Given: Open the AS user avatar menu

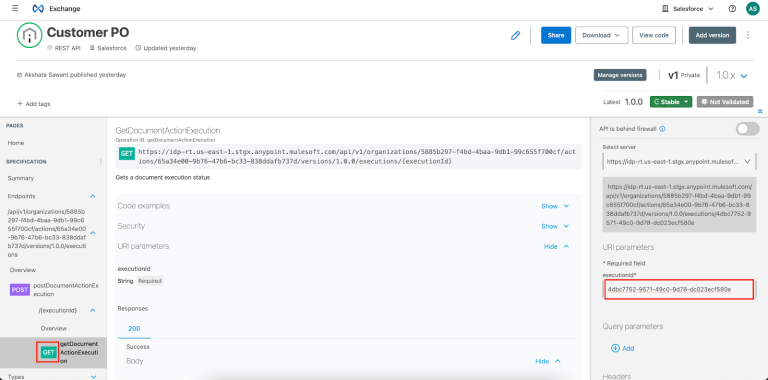Looking at the screenshot, I should point(752,8).
